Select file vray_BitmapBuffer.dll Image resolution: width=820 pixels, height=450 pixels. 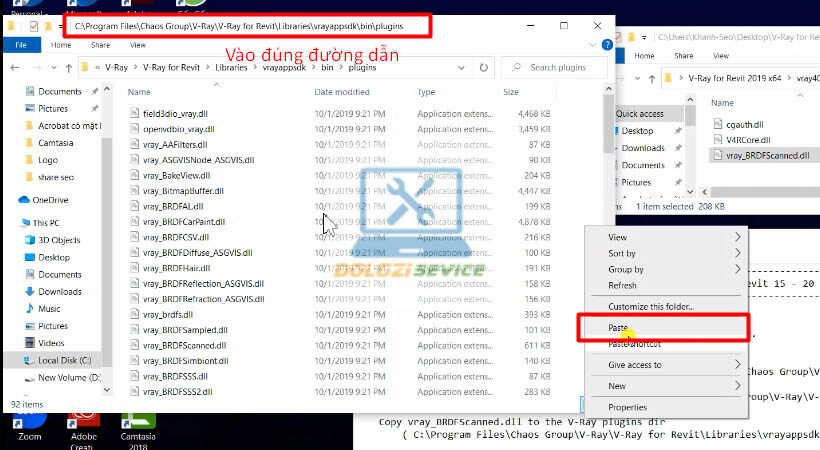[183, 191]
